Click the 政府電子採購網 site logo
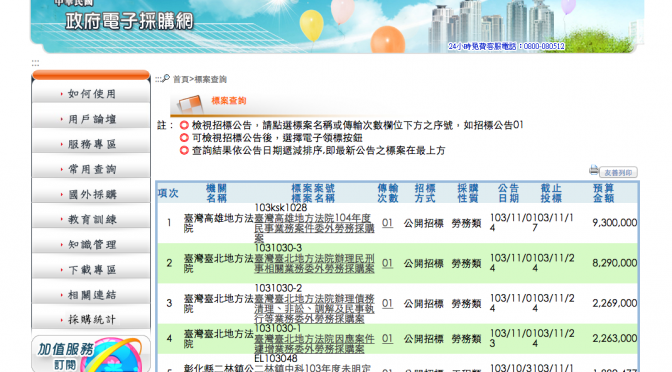Image resolution: width=672 pixels, height=372 pixels. coord(129,20)
